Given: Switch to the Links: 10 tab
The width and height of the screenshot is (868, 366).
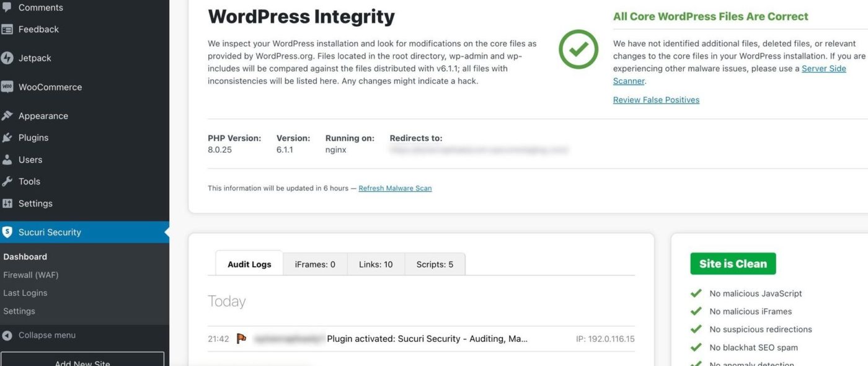Looking at the screenshot, I should pos(376,264).
